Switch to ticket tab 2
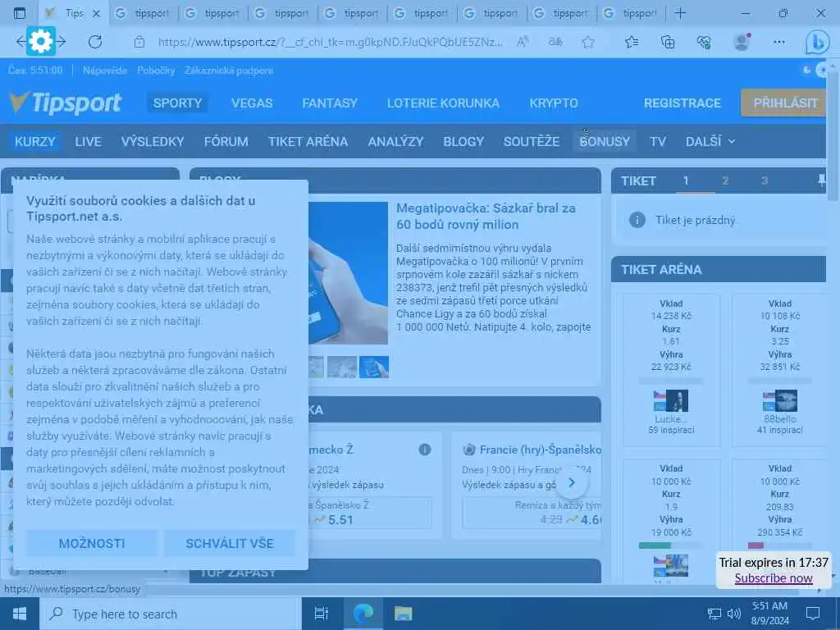The image size is (840, 630). coord(725,180)
